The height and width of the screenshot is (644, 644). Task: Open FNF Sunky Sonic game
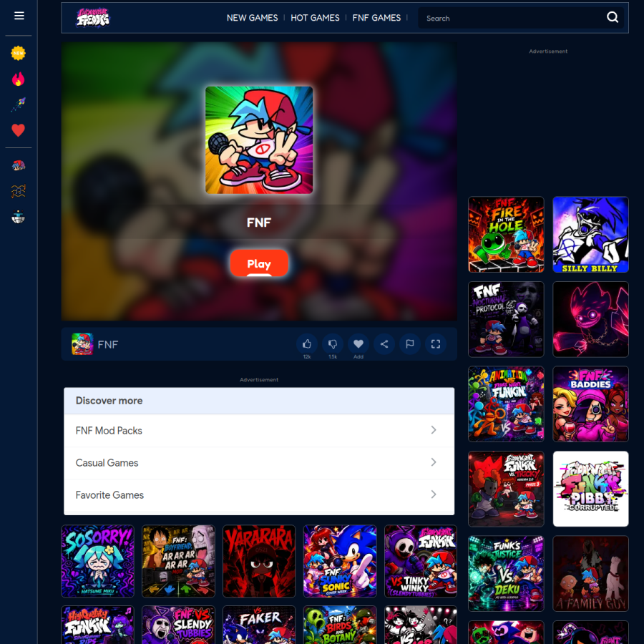tap(340, 561)
